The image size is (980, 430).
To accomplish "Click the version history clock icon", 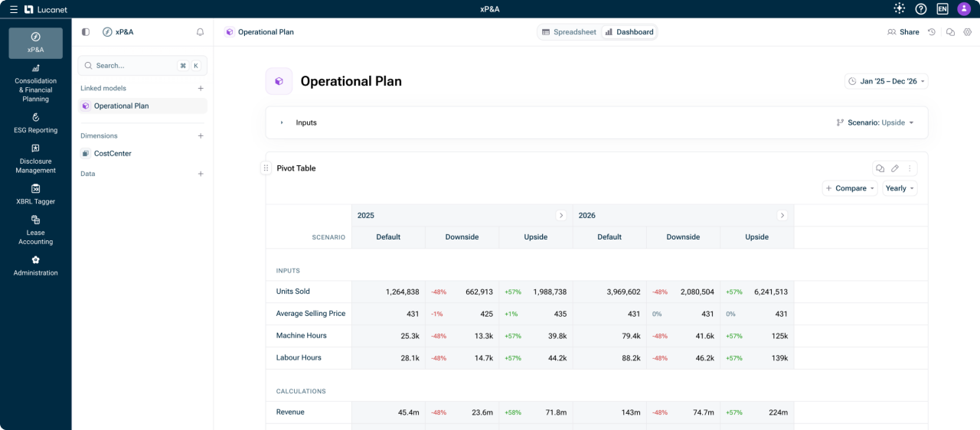I will (932, 32).
